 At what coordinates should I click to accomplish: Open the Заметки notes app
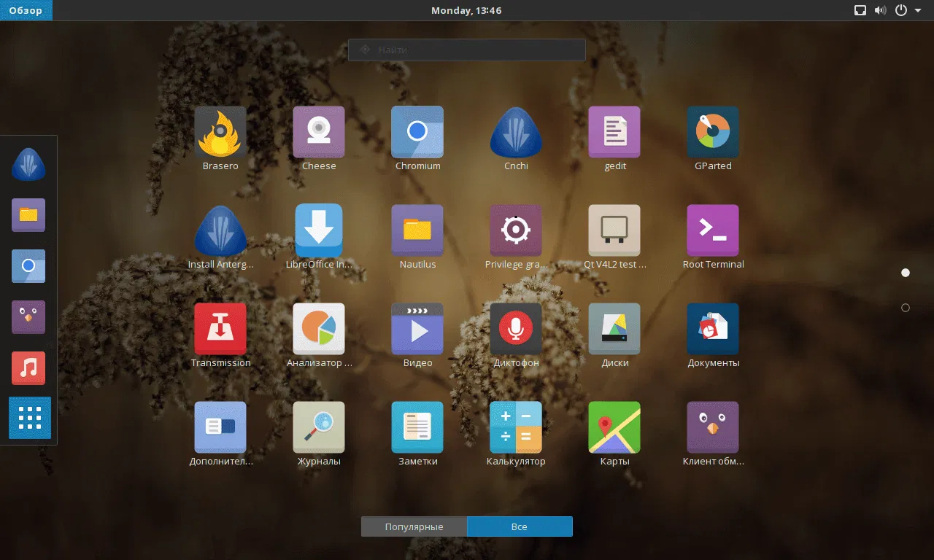pos(417,427)
